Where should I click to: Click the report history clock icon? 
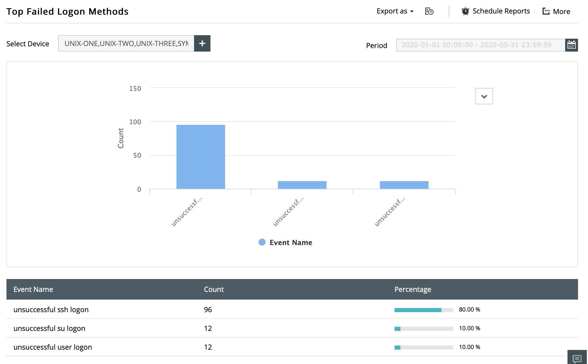[x=429, y=11]
